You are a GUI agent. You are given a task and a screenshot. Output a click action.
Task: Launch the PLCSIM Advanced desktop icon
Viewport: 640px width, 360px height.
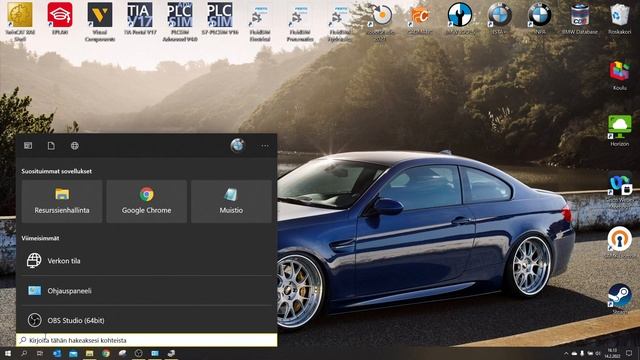click(180, 21)
